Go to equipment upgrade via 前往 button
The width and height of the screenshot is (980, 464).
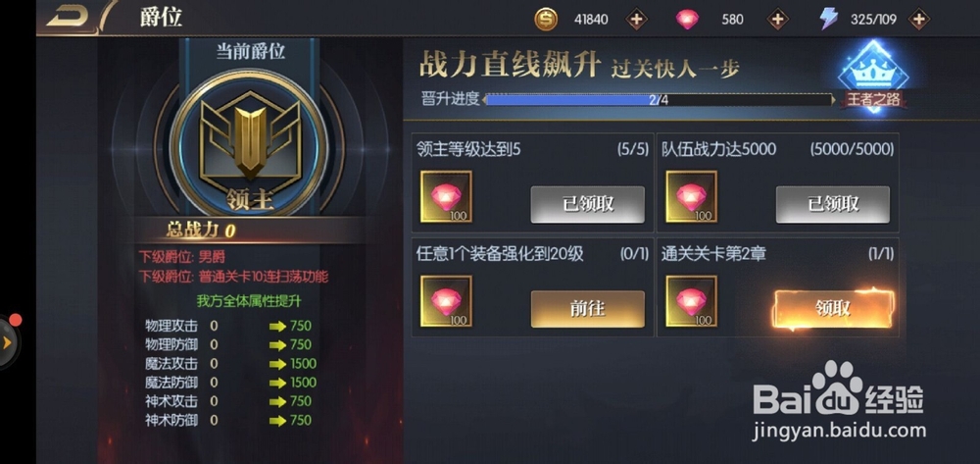pos(587,309)
